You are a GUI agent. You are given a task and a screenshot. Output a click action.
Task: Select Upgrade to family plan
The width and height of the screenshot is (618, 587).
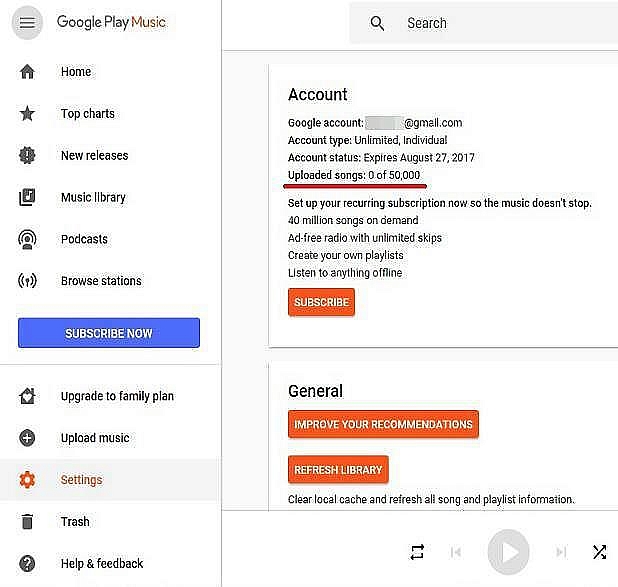point(117,396)
